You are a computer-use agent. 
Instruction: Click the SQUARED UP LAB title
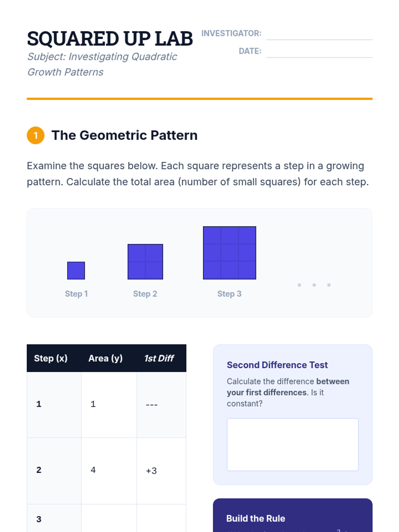[x=110, y=38]
